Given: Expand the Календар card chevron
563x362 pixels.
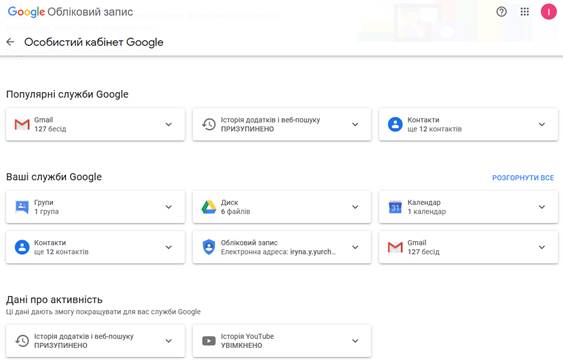Looking at the screenshot, I should [542, 207].
